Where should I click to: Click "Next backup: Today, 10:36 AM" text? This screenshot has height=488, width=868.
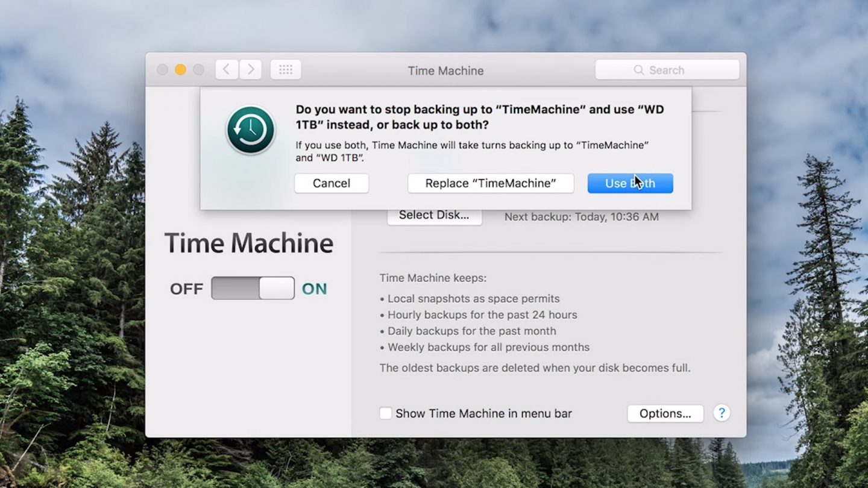tap(582, 217)
